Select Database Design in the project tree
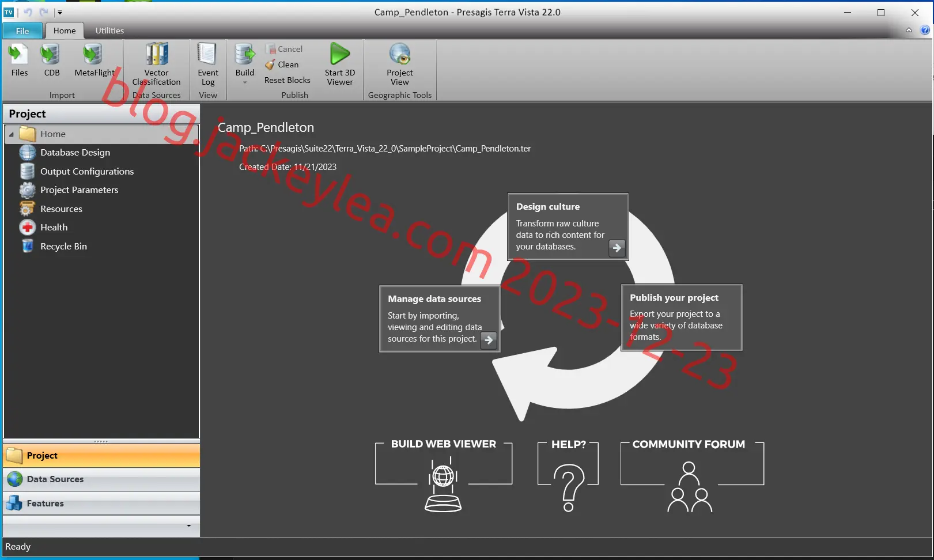This screenshot has width=934, height=560. click(x=75, y=153)
